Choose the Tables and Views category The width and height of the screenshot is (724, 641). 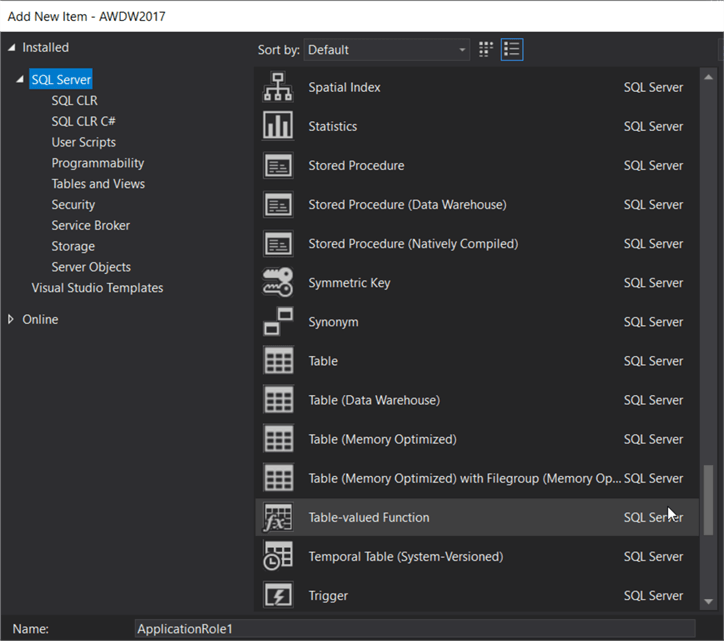tap(98, 184)
